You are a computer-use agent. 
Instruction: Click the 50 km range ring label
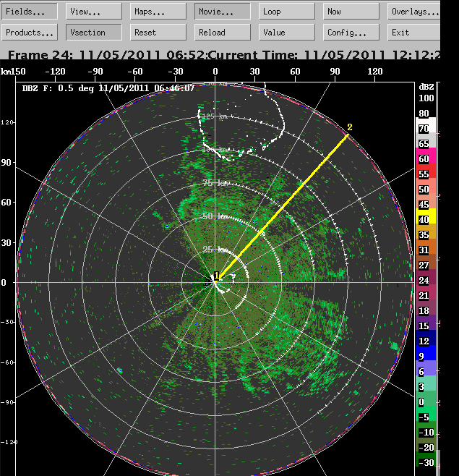(215, 216)
